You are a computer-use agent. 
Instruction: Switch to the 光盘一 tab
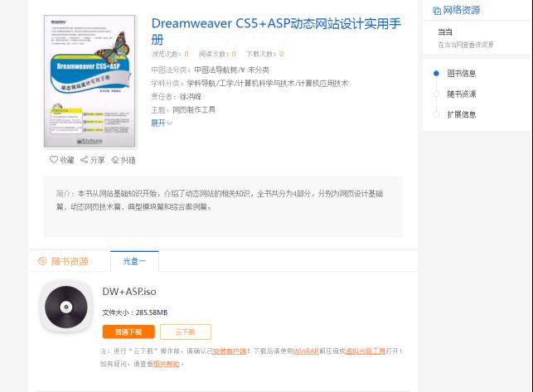tap(134, 261)
